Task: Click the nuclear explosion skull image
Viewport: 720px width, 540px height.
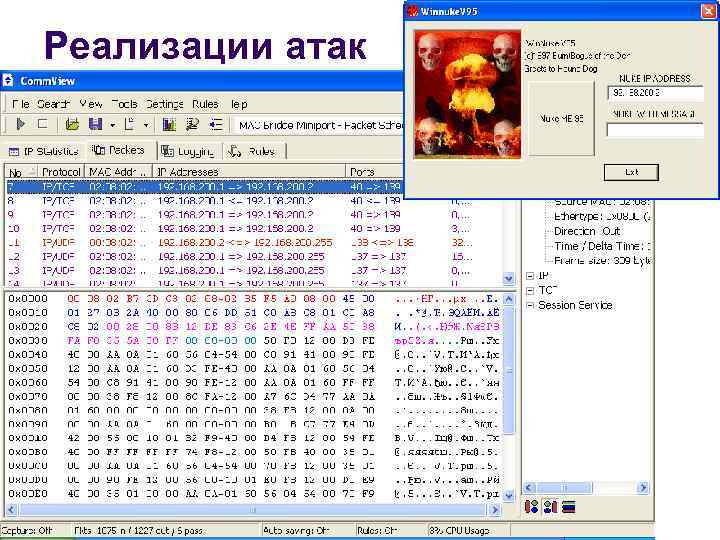Action: point(467,95)
